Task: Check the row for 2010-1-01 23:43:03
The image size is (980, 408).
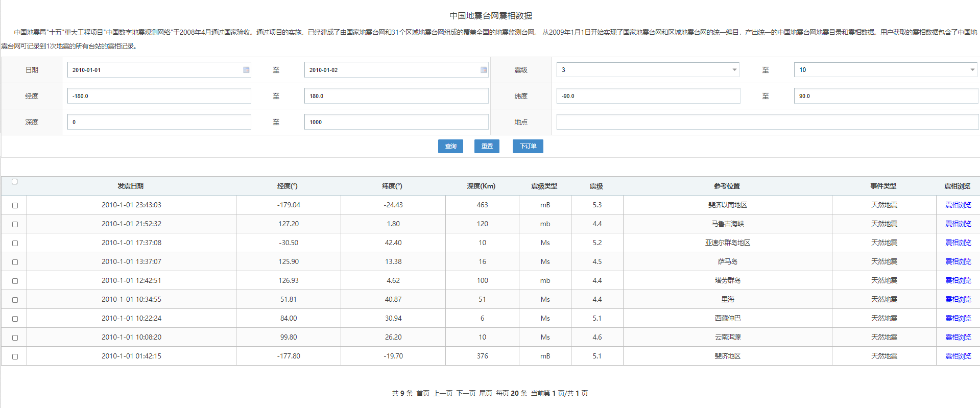Action: pyautogui.click(x=15, y=205)
